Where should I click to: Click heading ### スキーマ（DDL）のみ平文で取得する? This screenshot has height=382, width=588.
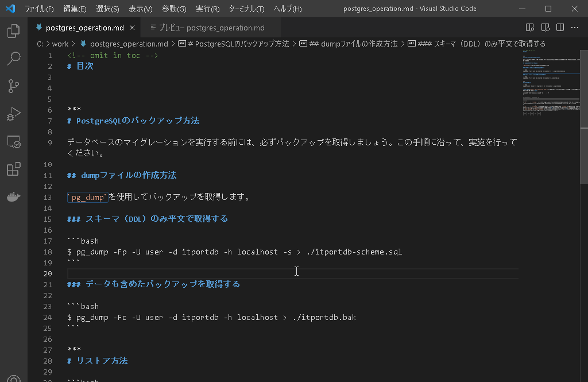[x=148, y=219]
